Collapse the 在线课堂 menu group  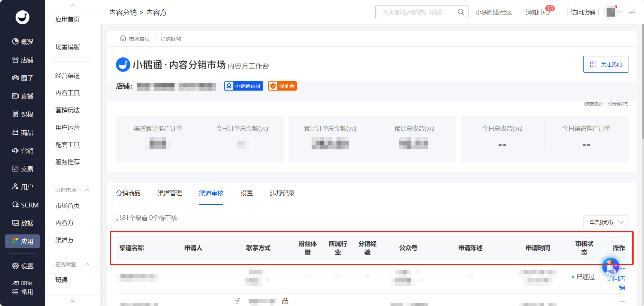point(87,264)
